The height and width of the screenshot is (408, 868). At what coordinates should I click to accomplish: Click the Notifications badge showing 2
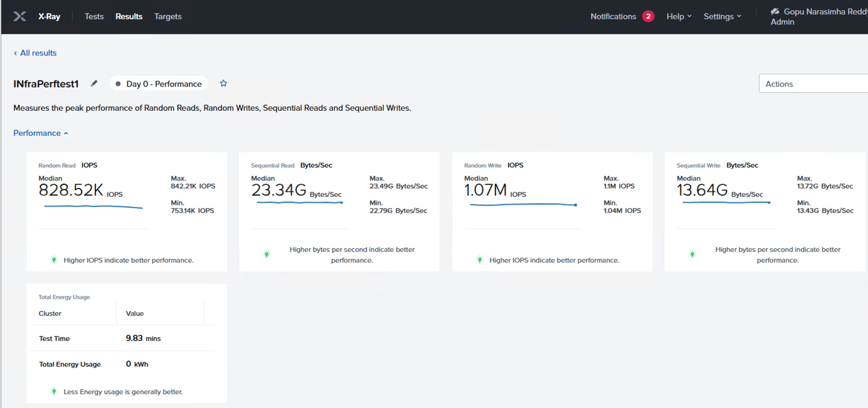[648, 16]
